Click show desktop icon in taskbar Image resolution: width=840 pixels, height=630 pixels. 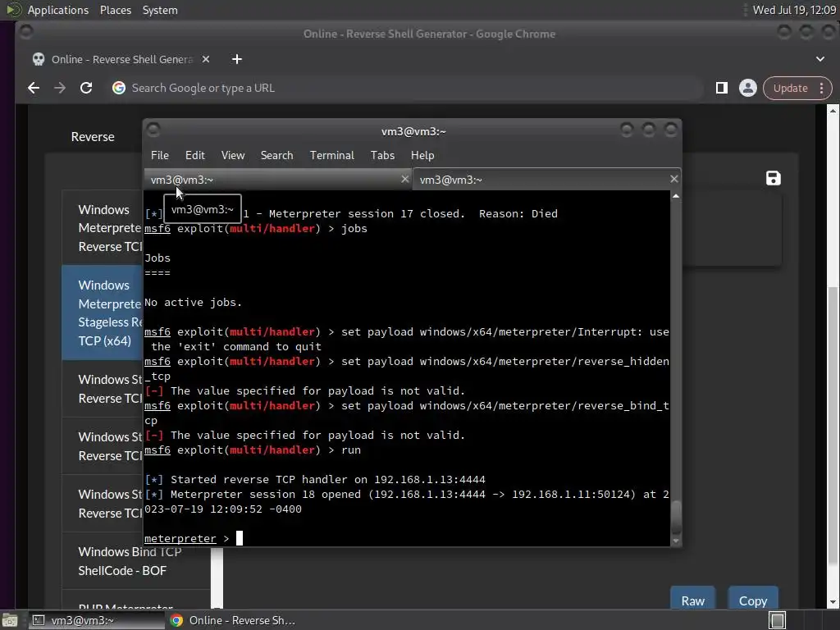click(x=10, y=620)
